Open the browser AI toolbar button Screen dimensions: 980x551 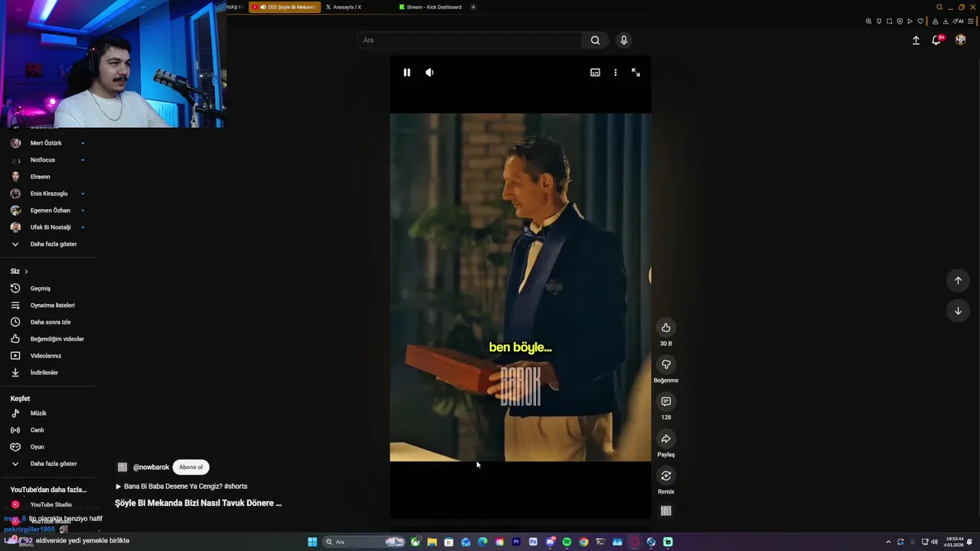click(958, 21)
